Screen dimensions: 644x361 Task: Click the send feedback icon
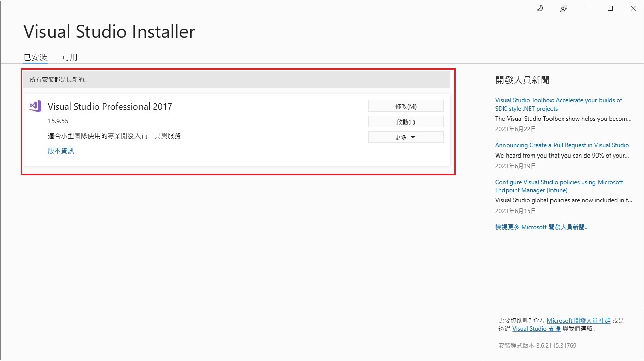[x=564, y=8]
